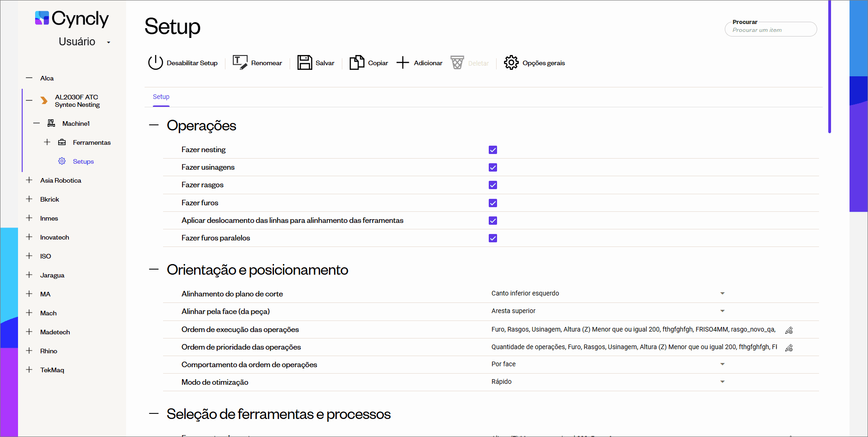This screenshot has height=437, width=868.
Task: Open the Usuário account menu
Action: pyautogui.click(x=83, y=42)
